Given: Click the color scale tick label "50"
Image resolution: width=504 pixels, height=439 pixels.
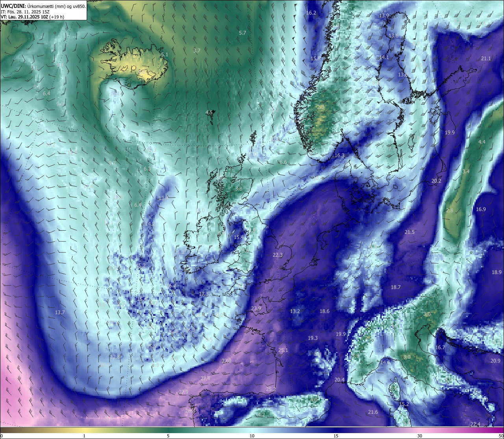Looking at the screenshot, I should [501, 436].
